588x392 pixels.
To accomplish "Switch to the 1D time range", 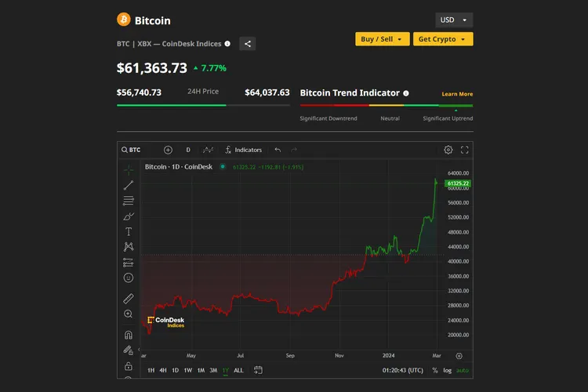I will (x=175, y=370).
